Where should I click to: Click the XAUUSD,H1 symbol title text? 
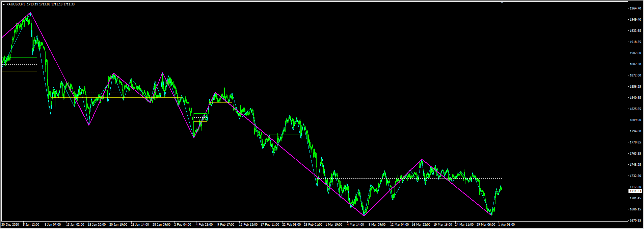tap(16, 4)
